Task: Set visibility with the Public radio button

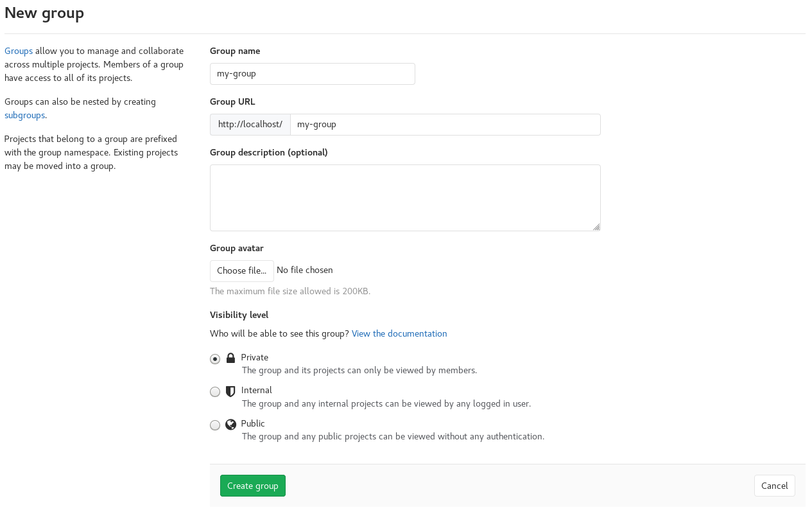Action: 215,425
